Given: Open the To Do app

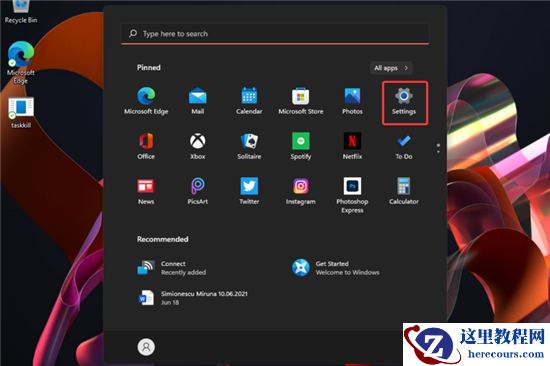Looking at the screenshot, I should click(404, 146).
